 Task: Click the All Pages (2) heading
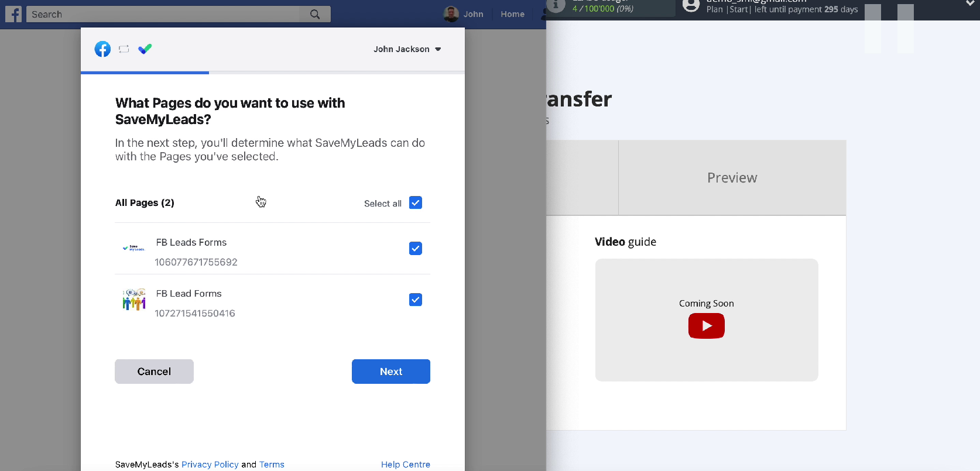tap(145, 202)
